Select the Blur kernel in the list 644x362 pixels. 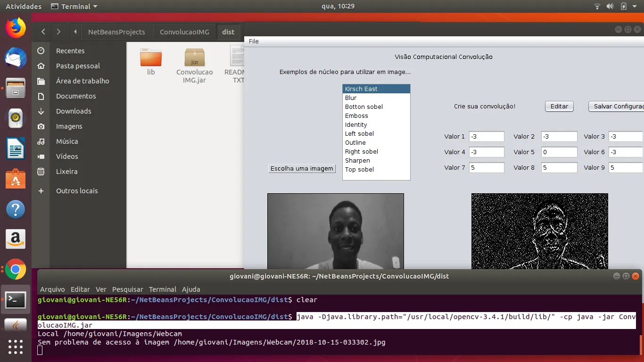(x=376, y=98)
